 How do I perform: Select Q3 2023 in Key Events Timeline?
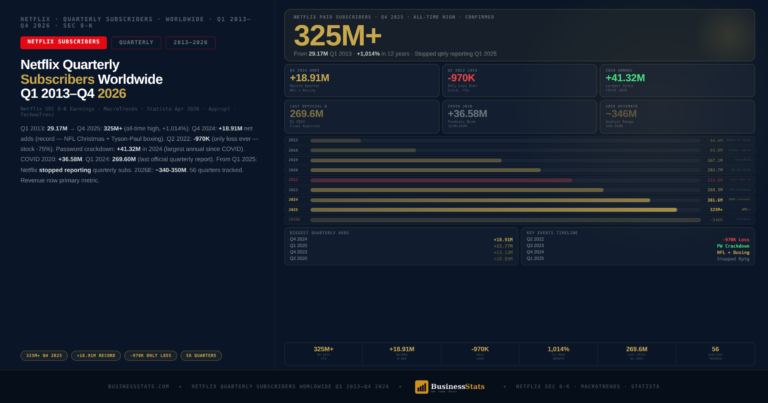click(x=535, y=246)
